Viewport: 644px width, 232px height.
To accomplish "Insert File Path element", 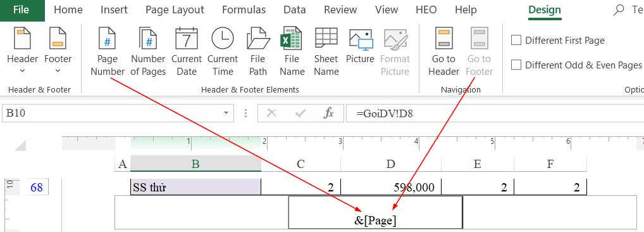I will (x=258, y=51).
